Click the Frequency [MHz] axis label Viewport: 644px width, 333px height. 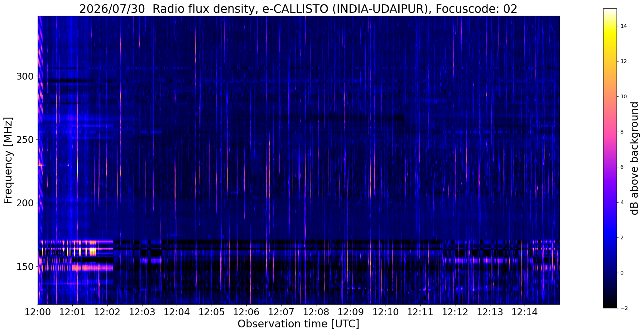(x=8, y=160)
